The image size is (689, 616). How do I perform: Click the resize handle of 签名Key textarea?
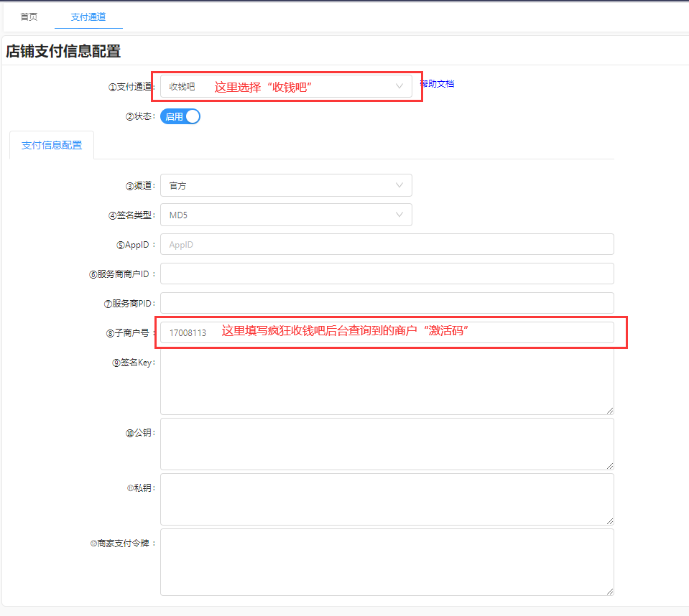tap(610, 411)
